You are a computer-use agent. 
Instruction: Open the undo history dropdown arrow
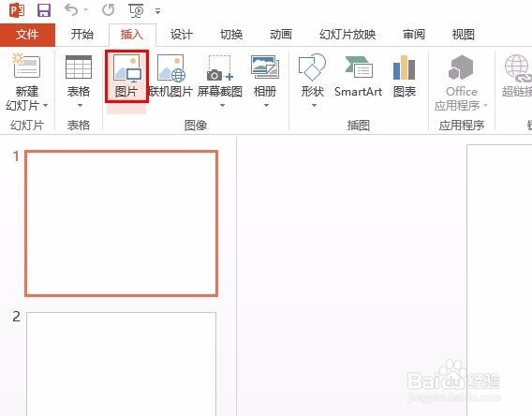pyautogui.click(x=86, y=10)
